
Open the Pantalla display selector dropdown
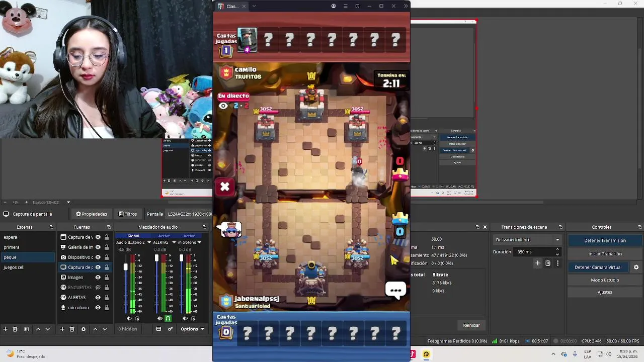pos(189,214)
